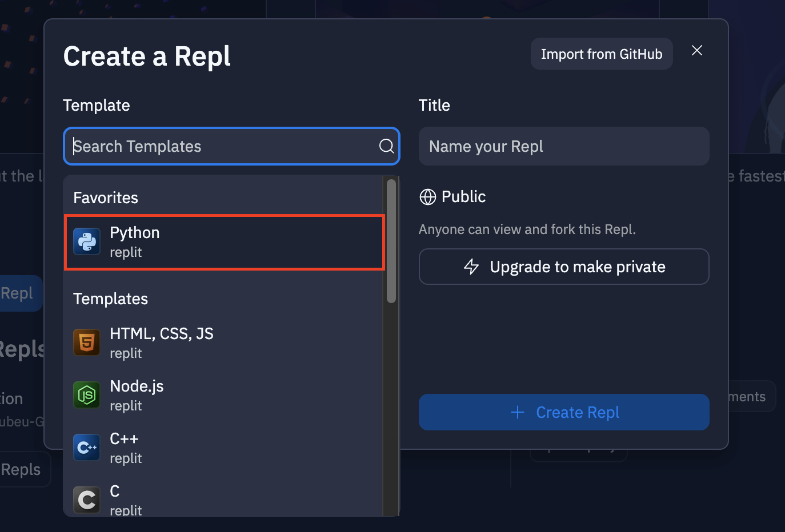Click the Name your Repl field

[x=564, y=146]
